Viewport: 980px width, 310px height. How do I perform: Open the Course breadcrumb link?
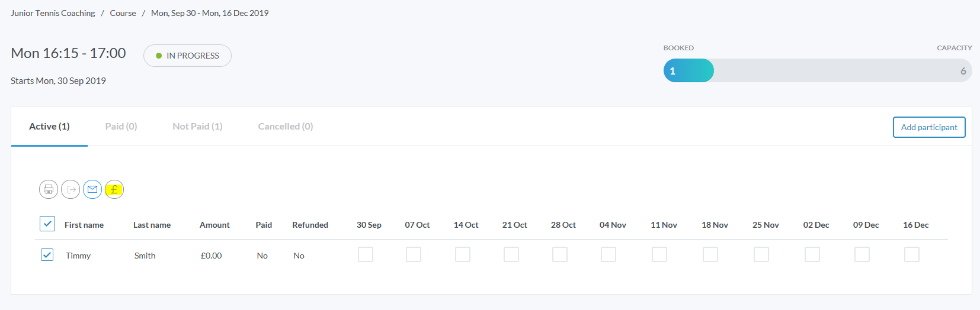click(123, 13)
